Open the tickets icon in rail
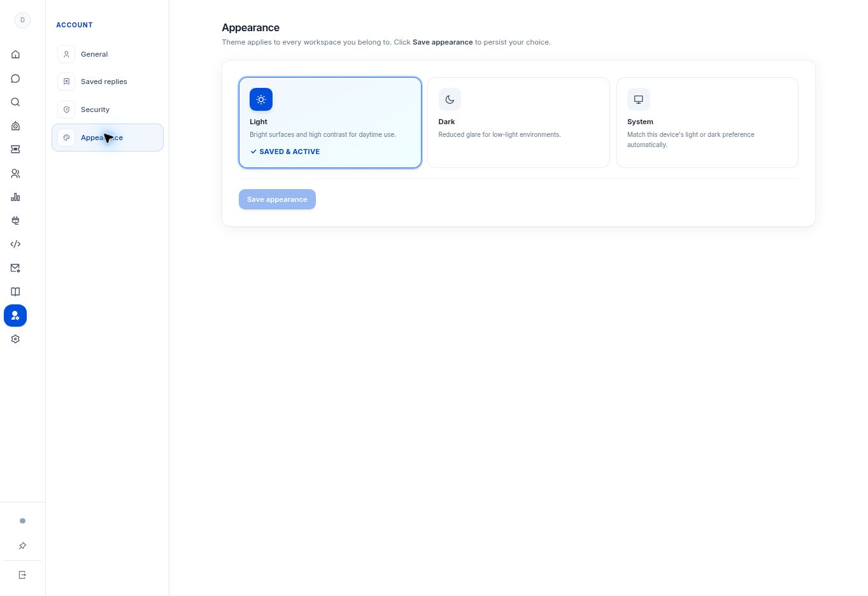The width and height of the screenshot is (868, 596). pos(15,149)
